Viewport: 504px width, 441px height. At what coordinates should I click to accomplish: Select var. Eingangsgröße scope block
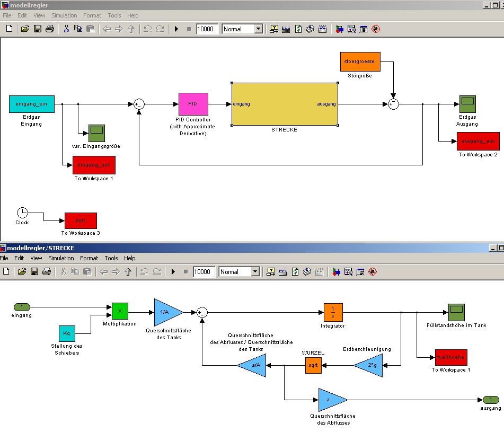(x=96, y=133)
